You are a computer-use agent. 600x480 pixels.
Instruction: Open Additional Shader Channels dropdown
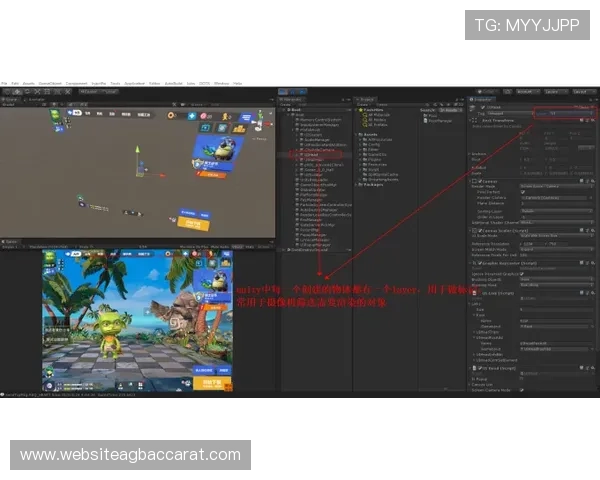pyautogui.click(x=556, y=222)
